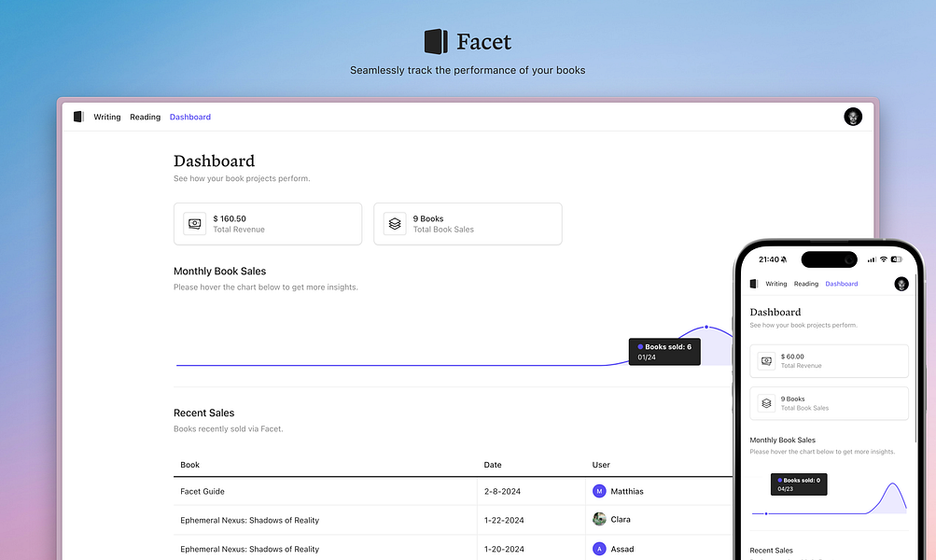Screen dimensions: 936x560
Task: Open the profile avatar at top right of the navbar
Action: [x=852, y=117]
